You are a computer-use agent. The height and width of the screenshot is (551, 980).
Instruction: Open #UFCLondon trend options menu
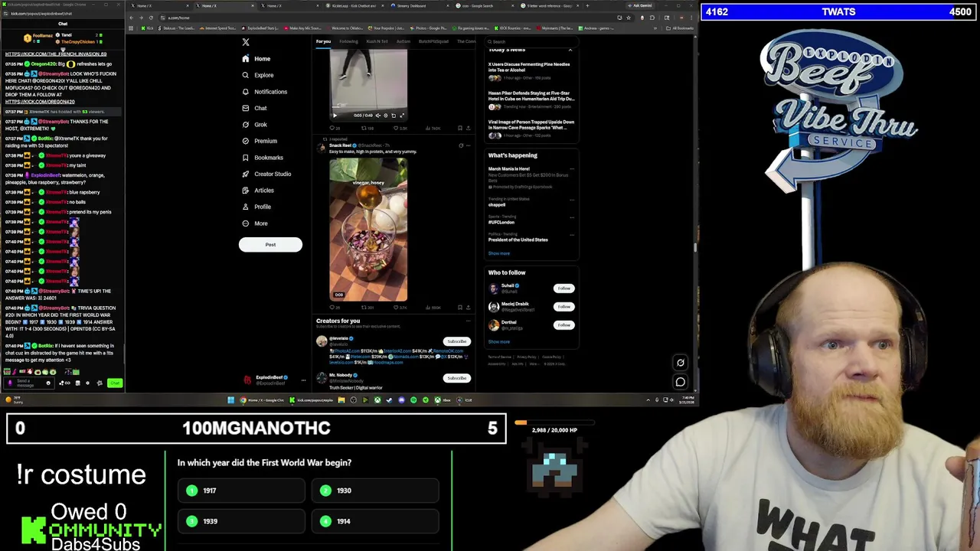click(572, 217)
